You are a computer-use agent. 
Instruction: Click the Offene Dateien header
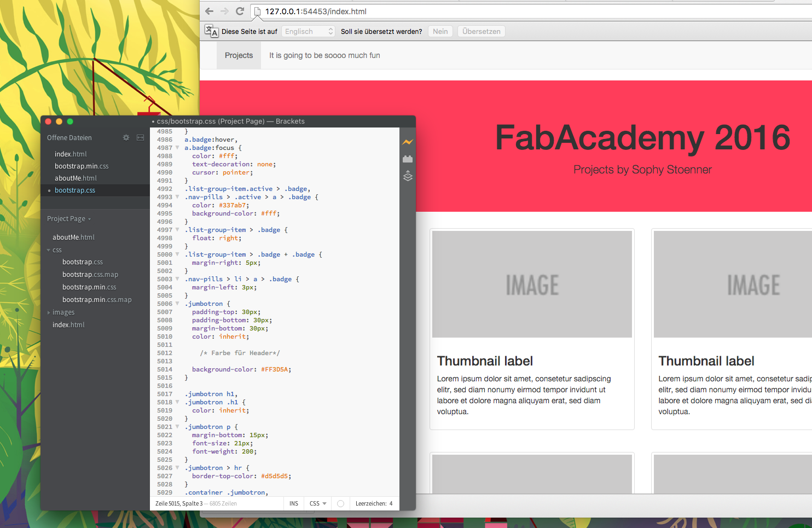point(69,138)
